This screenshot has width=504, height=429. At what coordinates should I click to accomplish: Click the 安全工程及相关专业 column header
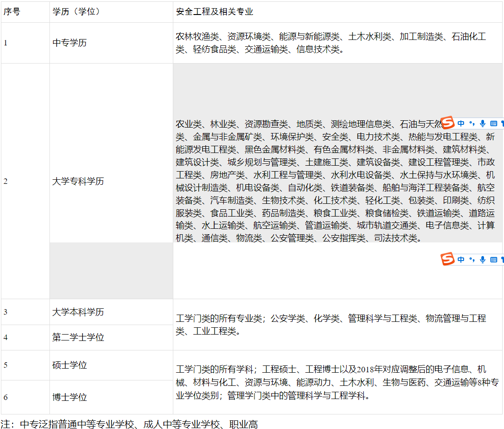[214, 12]
